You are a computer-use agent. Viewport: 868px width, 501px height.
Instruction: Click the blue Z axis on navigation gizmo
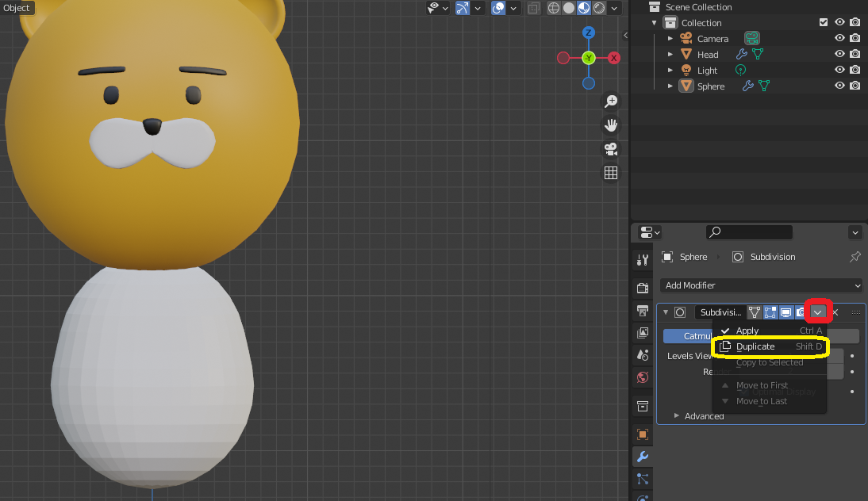589,33
